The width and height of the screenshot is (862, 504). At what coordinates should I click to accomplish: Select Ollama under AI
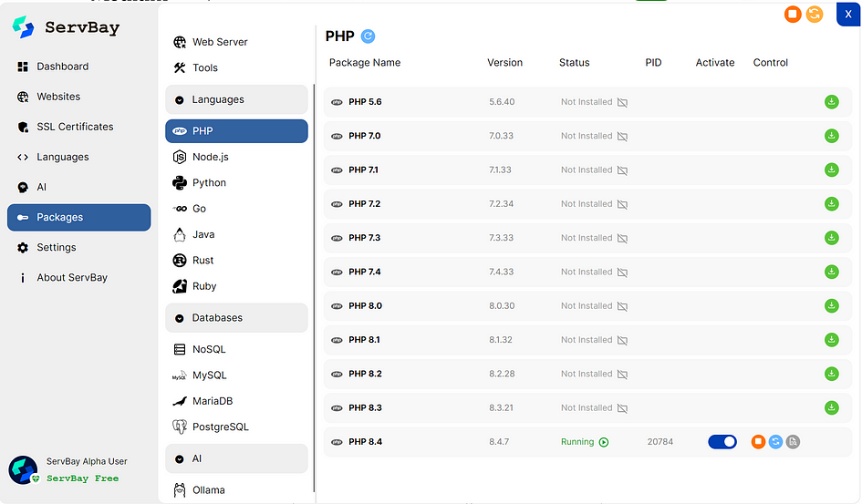tap(236, 489)
